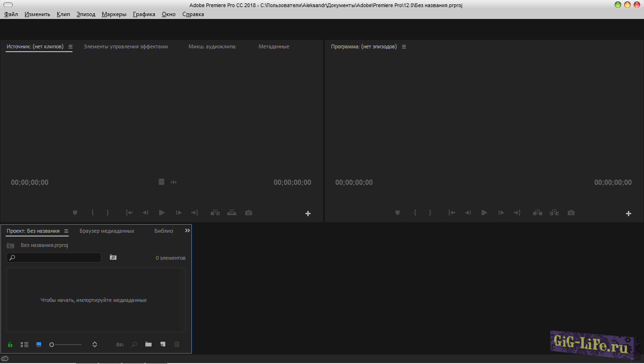
Task: Open the Графика menu
Action: [x=144, y=14]
